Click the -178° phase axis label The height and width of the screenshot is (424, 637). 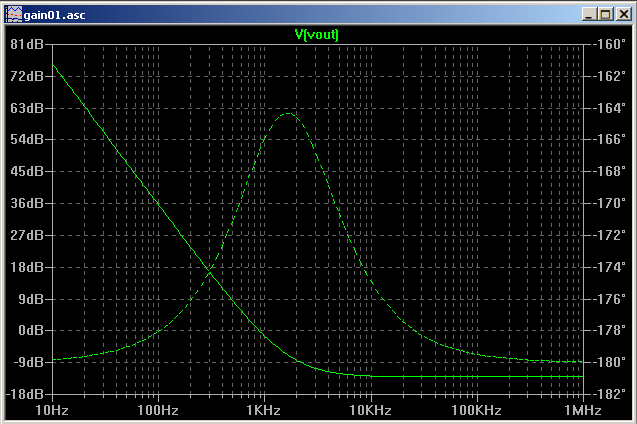609,330
